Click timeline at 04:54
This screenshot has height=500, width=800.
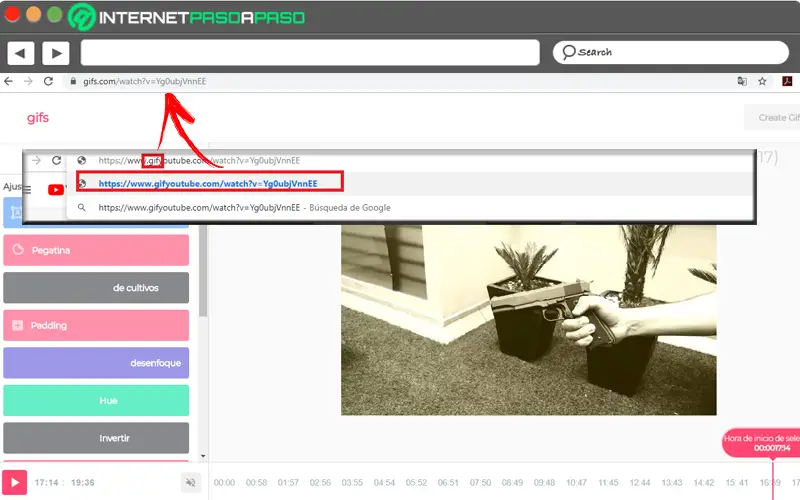tap(384, 483)
